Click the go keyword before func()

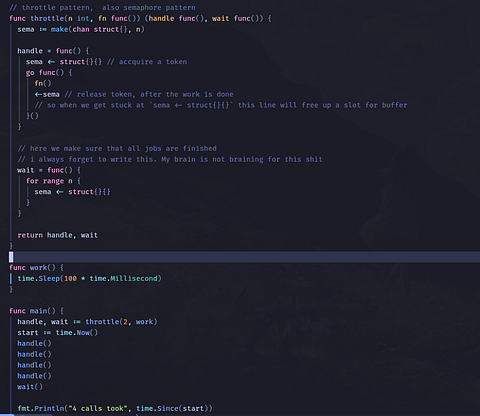(x=30, y=73)
